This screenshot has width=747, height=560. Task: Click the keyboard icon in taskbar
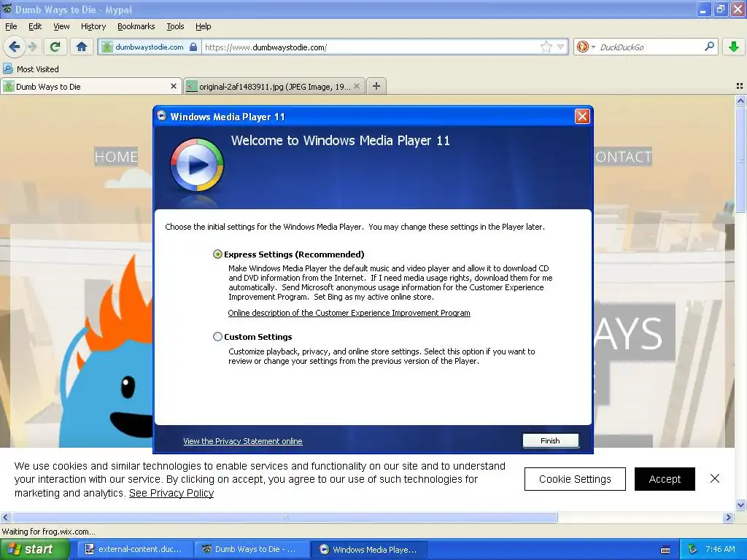click(x=665, y=550)
